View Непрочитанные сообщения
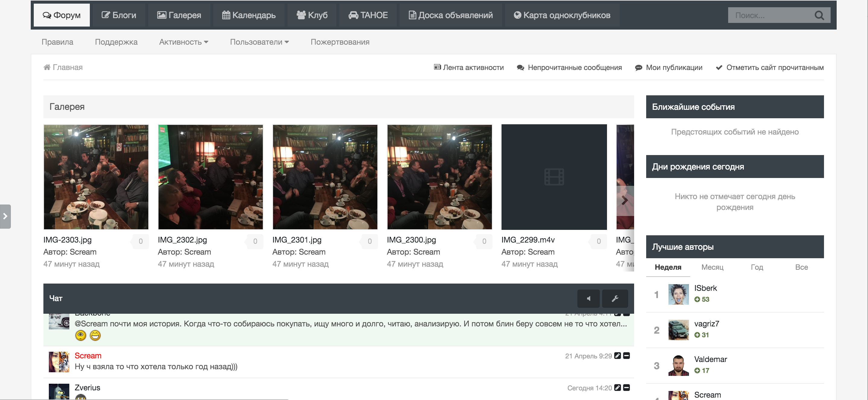 (569, 68)
